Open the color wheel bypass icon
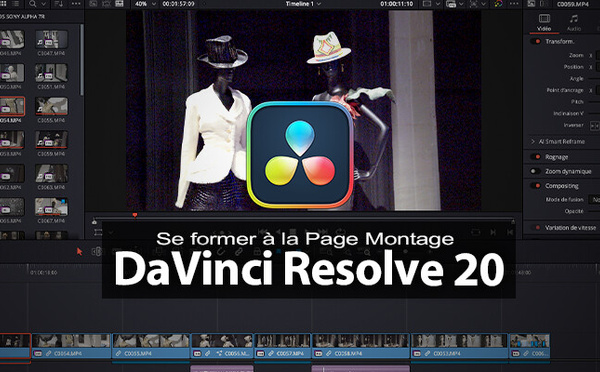Viewport: 600px width, 372px height. pos(498,4)
